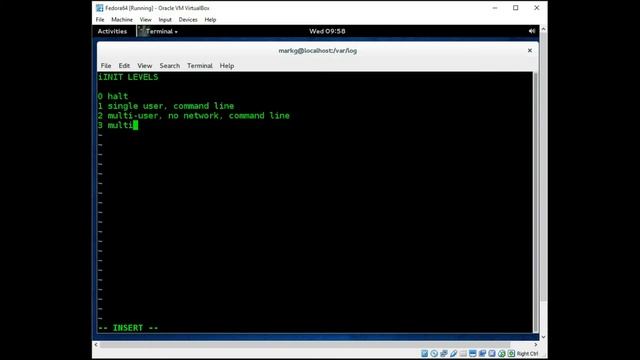Click the USB devices status icon
640x360 pixels.
pyautogui.click(x=453, y=353)
